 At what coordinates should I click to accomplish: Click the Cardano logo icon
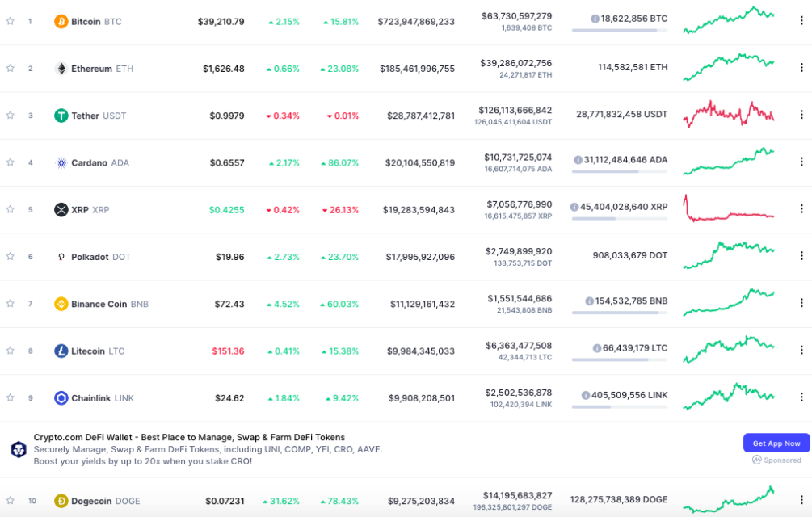61,162
